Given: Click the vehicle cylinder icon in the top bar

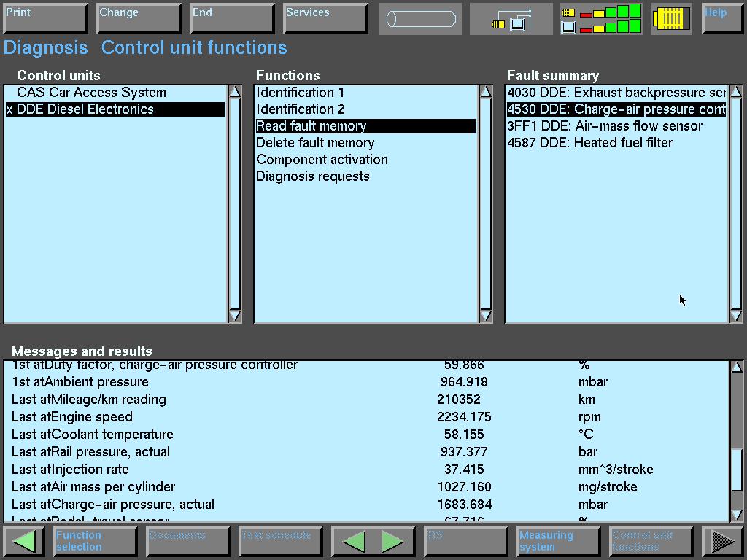Looking at the screenshot, I should 420,19.
